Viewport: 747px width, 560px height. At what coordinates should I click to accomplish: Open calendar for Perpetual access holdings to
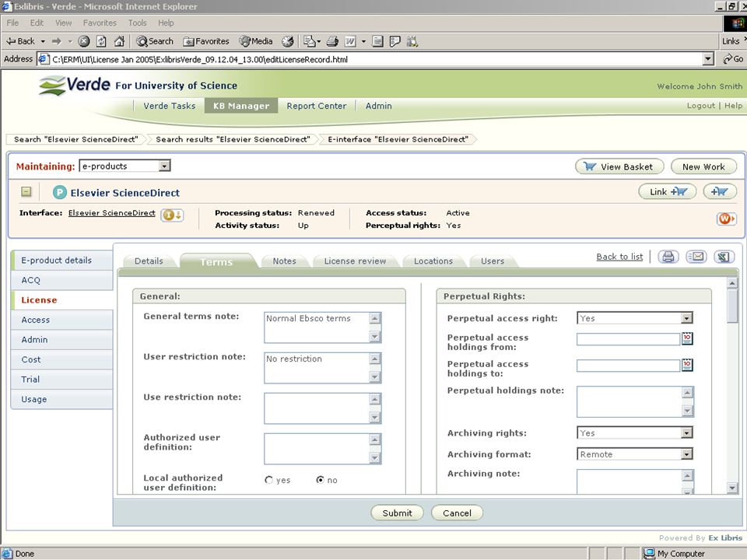click(687, 366)
